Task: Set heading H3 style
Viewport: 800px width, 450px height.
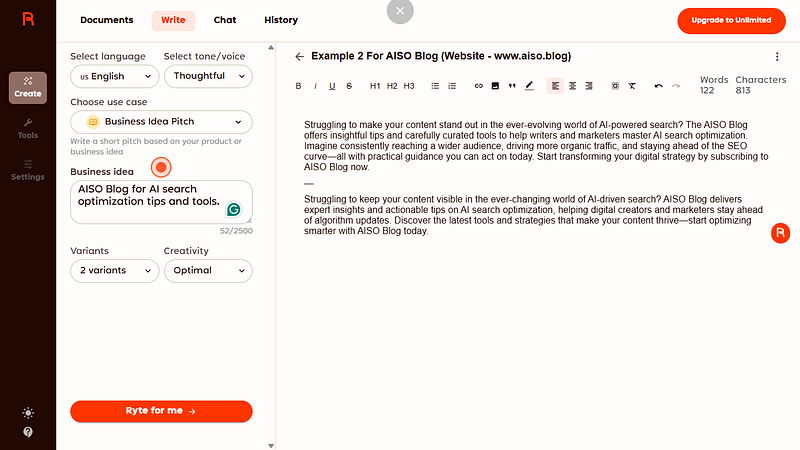Action: tap(409, 86)
